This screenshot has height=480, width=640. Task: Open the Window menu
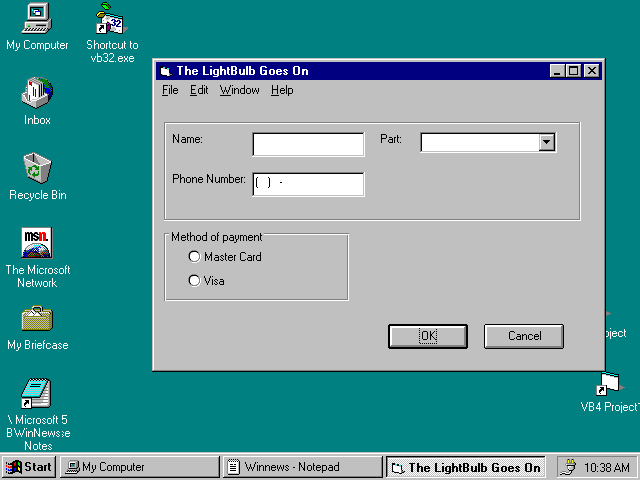[x=239, y=90]
